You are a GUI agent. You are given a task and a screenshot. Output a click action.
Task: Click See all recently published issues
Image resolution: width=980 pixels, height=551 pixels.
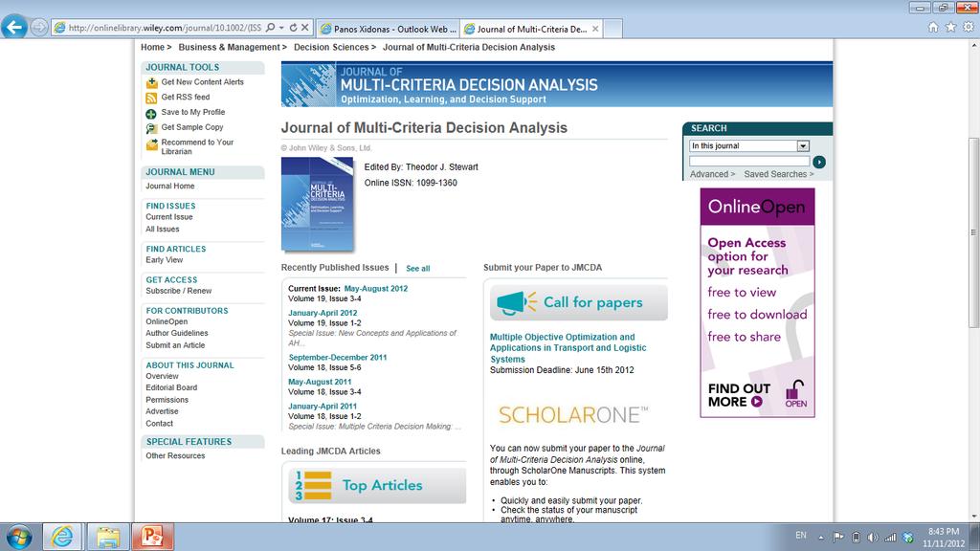pyautogui.click(x=417, y=269)
